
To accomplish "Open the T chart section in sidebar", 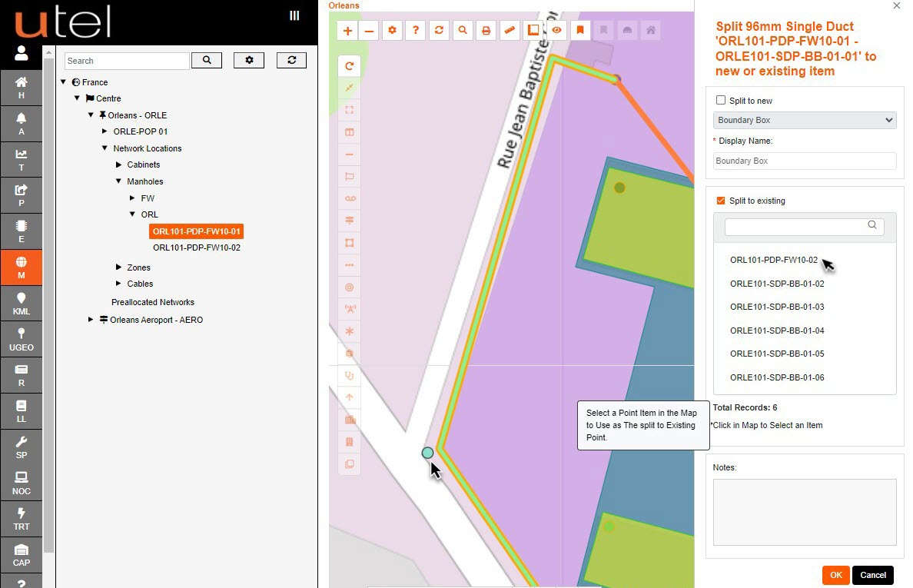I will 22,160.
